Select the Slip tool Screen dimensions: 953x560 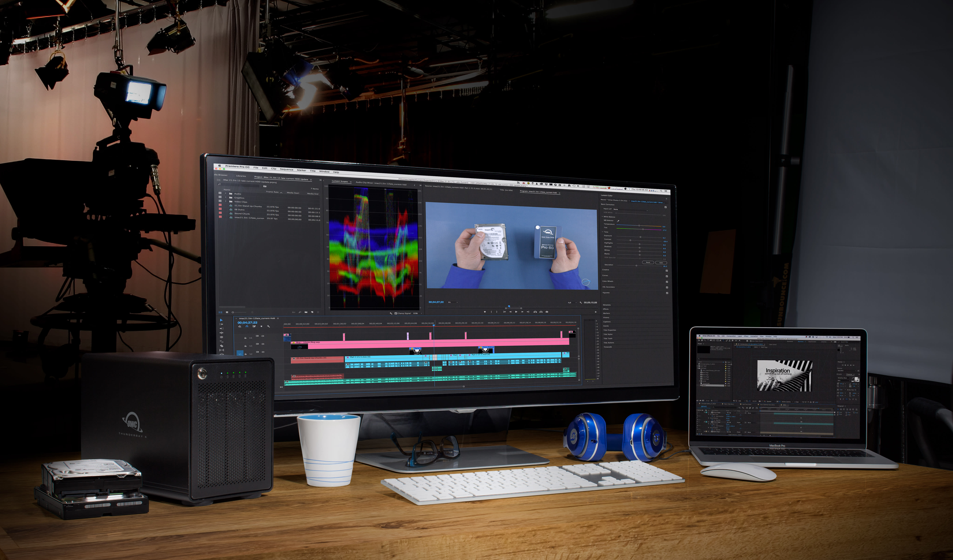[x=221, y=350]
